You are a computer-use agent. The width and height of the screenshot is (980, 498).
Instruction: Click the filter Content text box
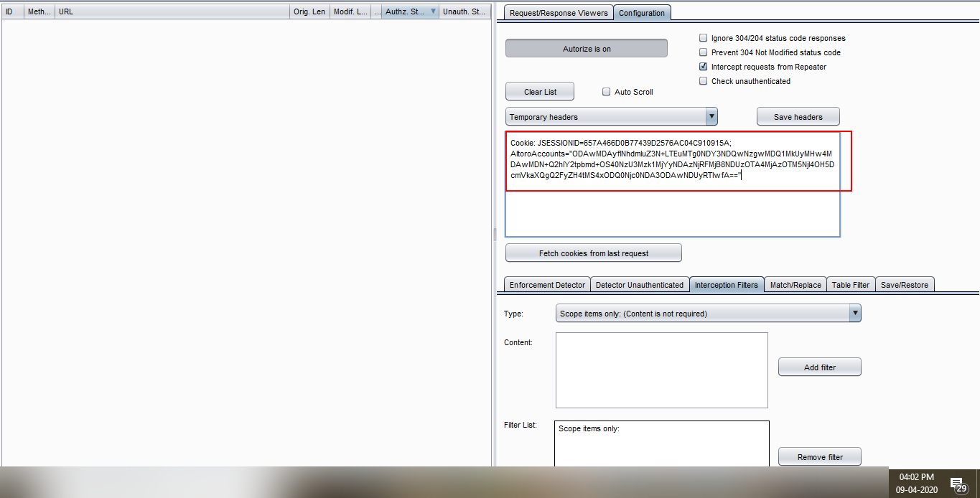click(662, 370)
